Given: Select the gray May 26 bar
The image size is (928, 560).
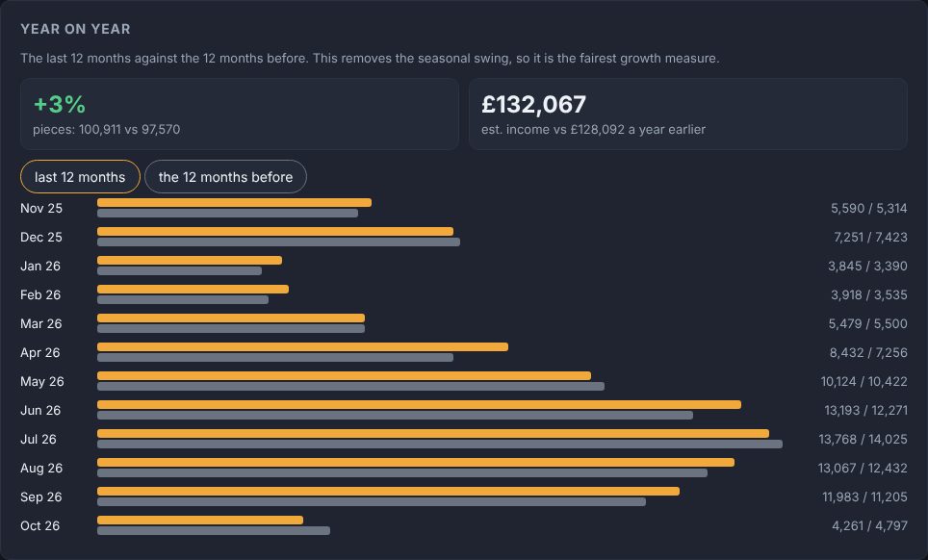Looking at the screenshot, I should pos(351,386).
